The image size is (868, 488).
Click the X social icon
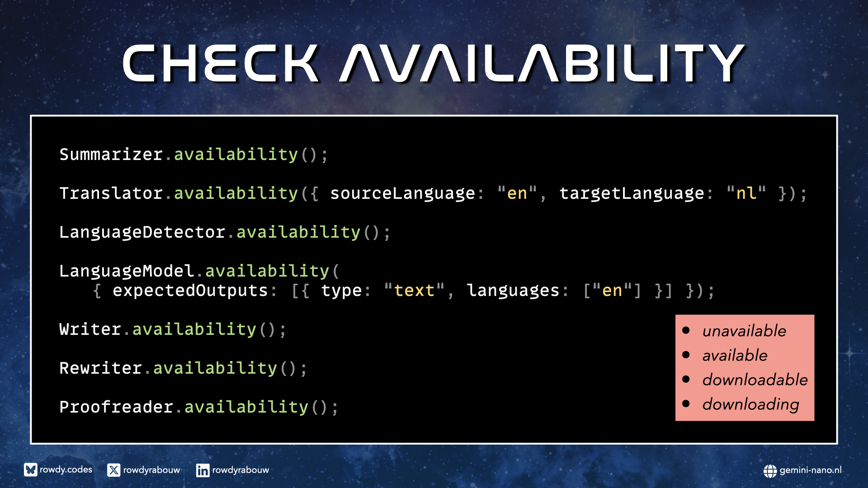click(x=113, y=470)
